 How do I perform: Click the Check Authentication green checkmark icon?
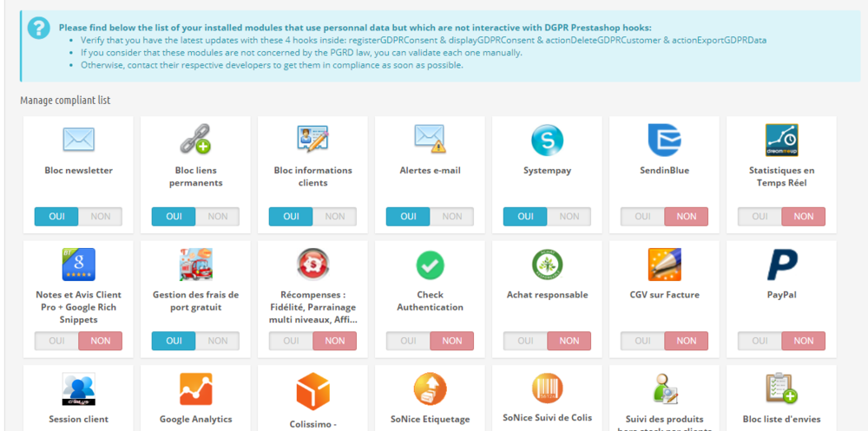[431, 264]
